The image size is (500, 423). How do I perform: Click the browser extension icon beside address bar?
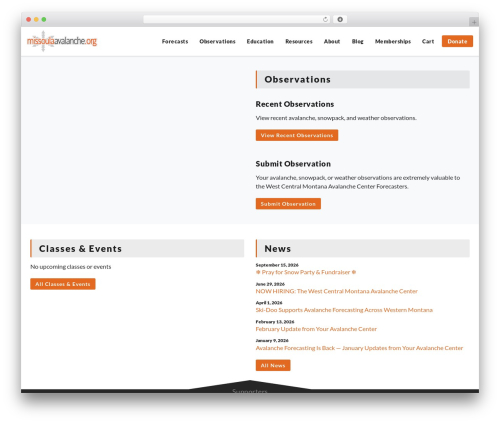340,19
